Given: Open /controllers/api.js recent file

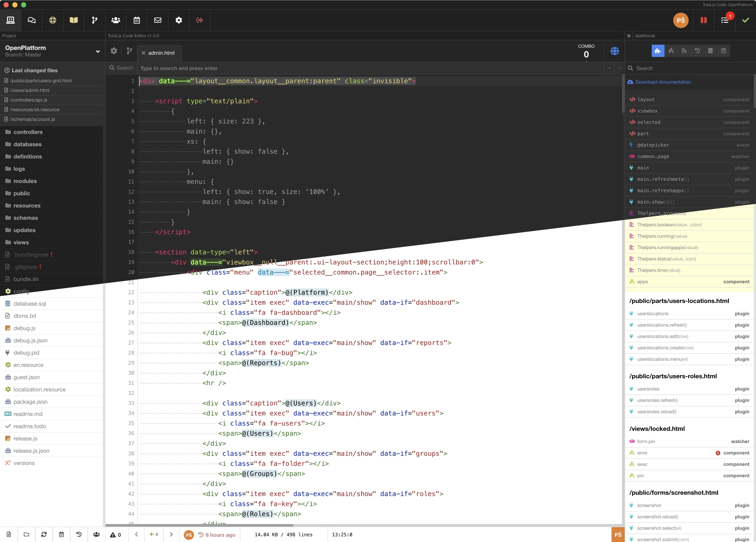Looking at the screenshot, I should pos(52,100).
